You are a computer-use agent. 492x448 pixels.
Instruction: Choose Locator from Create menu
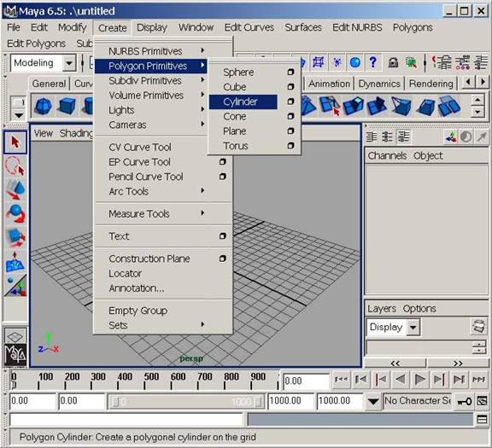point(125,273)
